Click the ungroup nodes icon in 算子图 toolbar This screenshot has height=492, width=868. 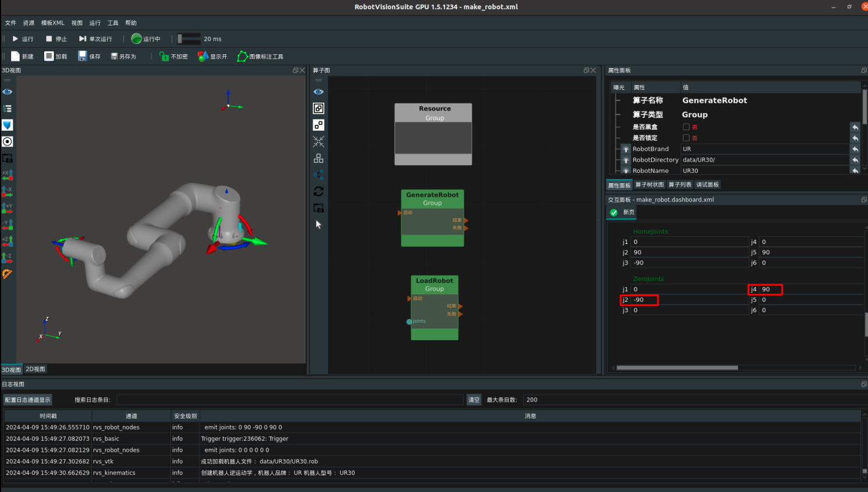[318, 125]
